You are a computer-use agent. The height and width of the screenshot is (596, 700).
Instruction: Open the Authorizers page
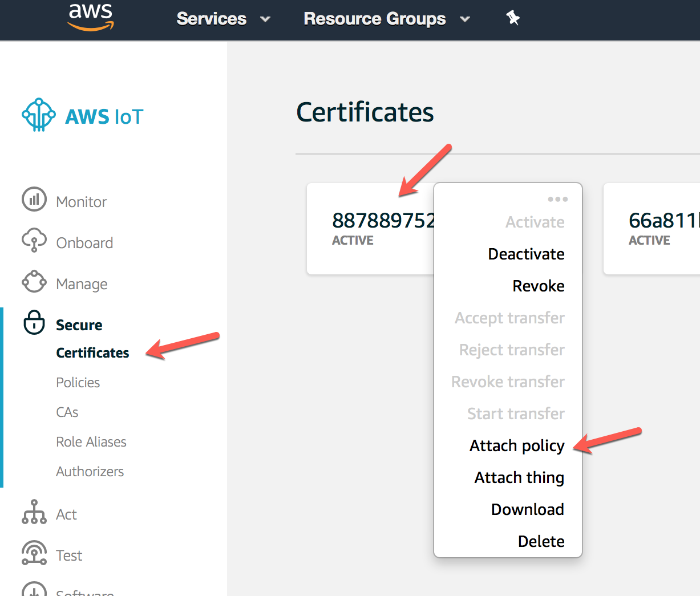(90, 472)
